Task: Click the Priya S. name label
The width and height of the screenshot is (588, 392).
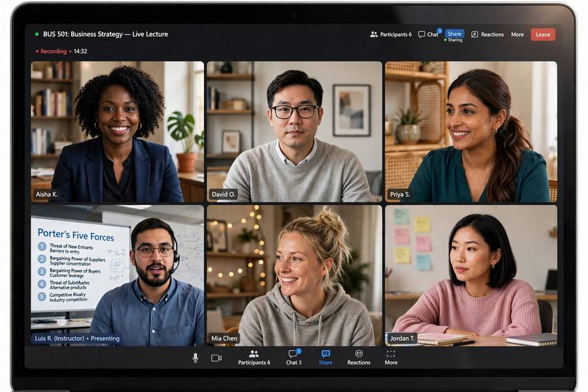Action: 400,194
